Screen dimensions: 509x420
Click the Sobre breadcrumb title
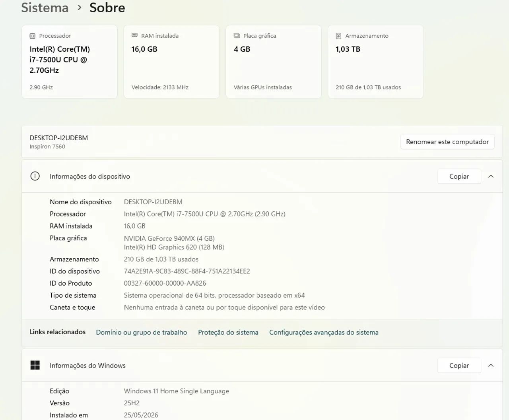point(107,8)
